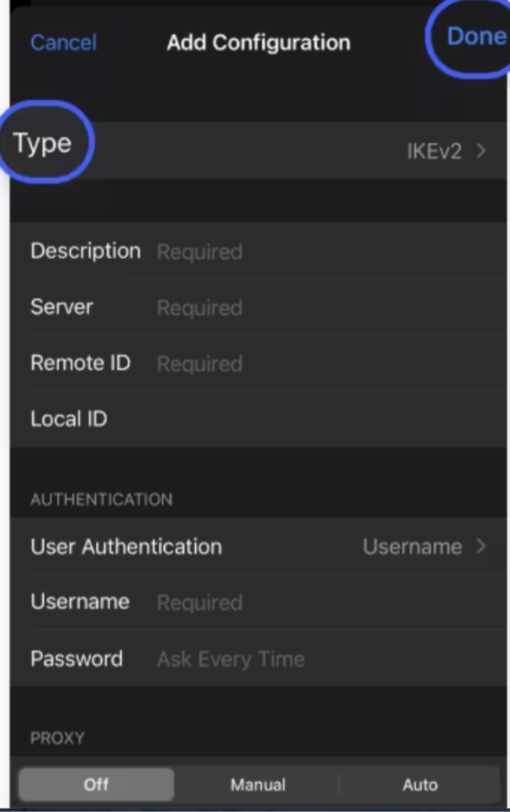Image resolution: width=510 pixels, height=812 pixels.
Task: Choose the Manual proxy segment
Action: click(x=258, y=784)
